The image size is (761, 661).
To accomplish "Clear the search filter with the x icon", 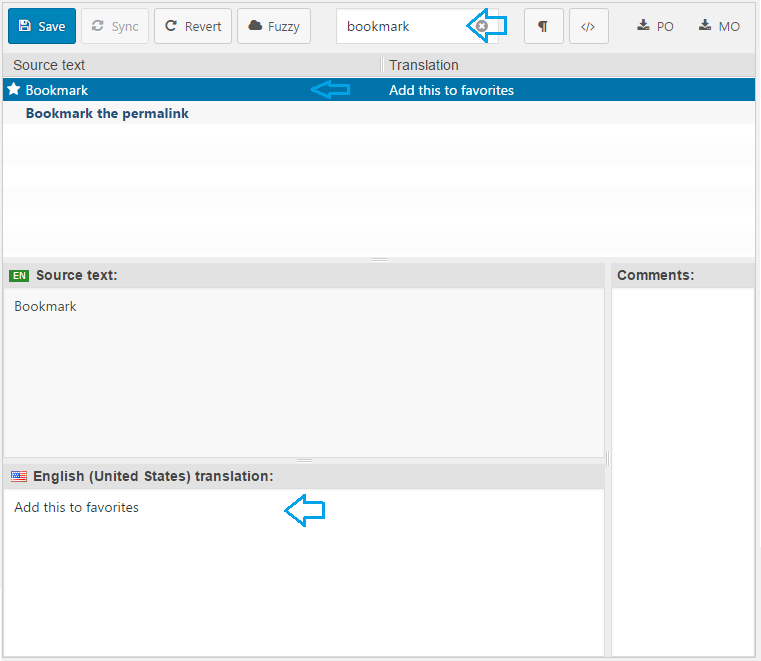I will [482, 26].
